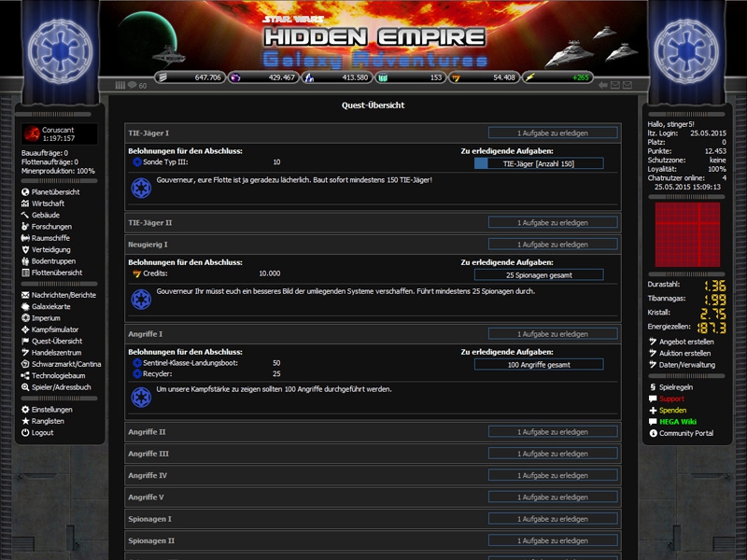This screenshot has width=747, height=560.
Task: Open the Auktion erstellen link
Action: (x=685, y=354)
